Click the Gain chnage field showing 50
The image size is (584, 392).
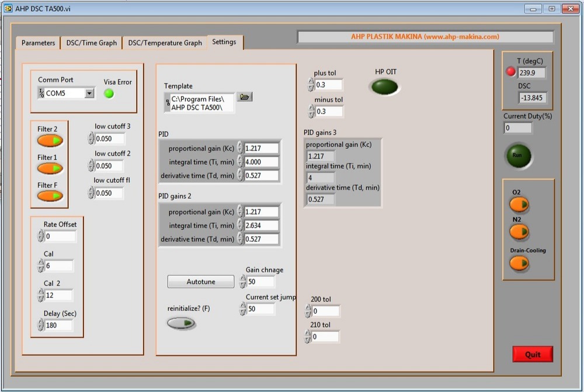261,282
